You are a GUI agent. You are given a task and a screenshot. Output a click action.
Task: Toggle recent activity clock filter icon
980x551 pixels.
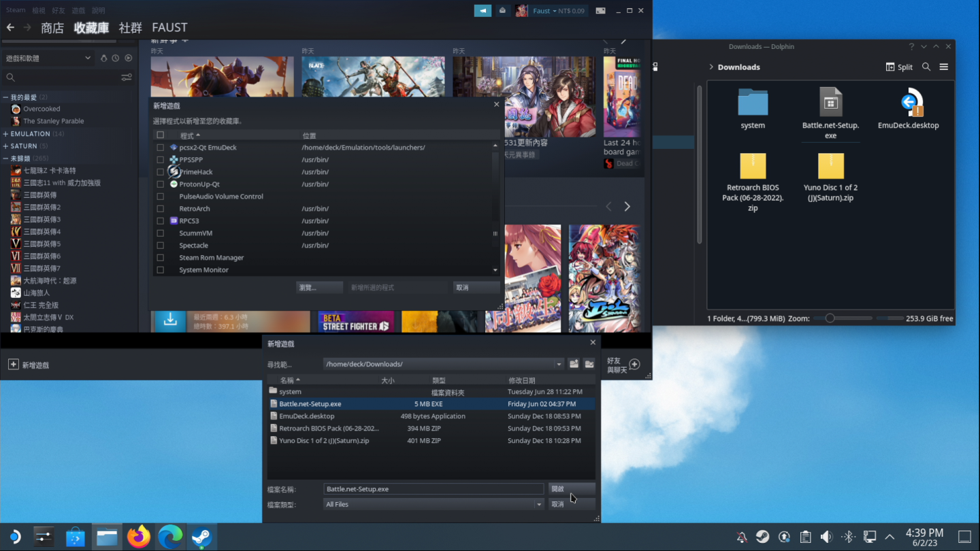click(116, 59)
